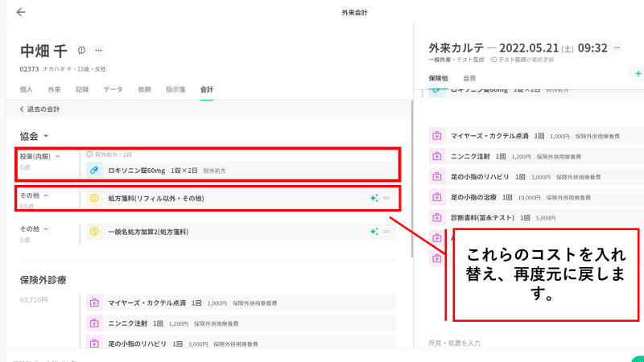Click icon of ニンニク注射 in 保険外診療 list
The width and height of the screenshot is (644, 362).
[94, 323]
